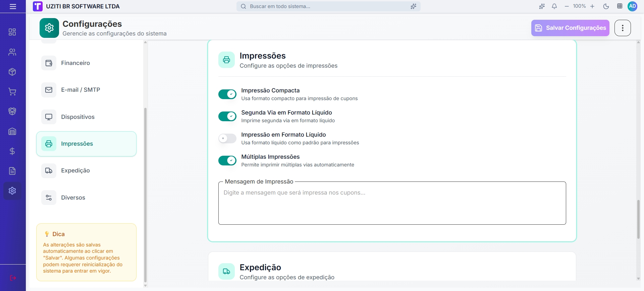Go to Diversos settings section
The height and width of the screenshot is (291, 644).
pyautogui.click(x=86, y=198)
